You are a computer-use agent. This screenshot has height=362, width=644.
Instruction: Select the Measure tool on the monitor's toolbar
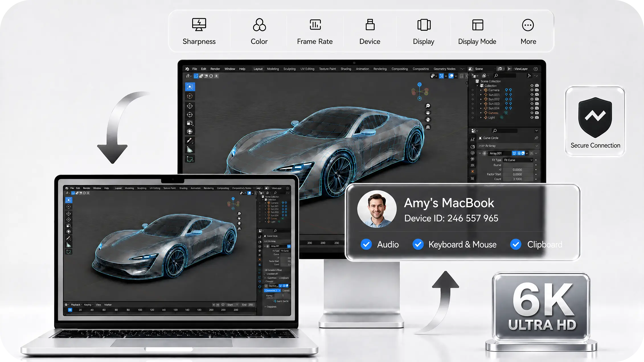190,150
